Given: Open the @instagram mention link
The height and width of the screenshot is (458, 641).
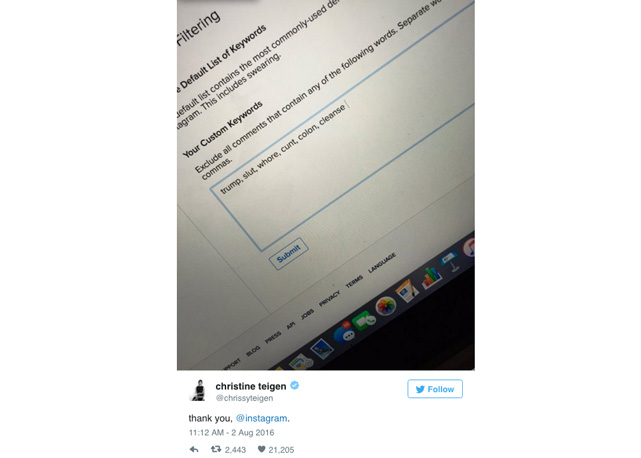Looking at the screenshot, I should (262, 418).
